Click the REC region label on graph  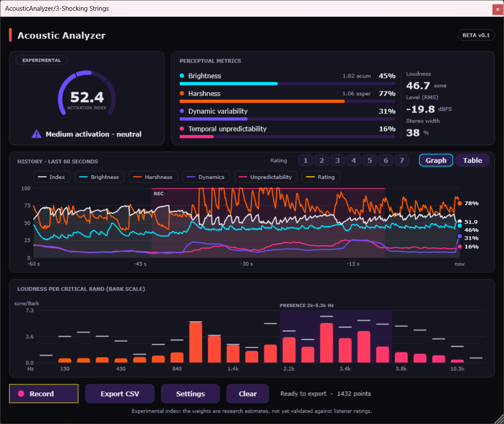158,194
